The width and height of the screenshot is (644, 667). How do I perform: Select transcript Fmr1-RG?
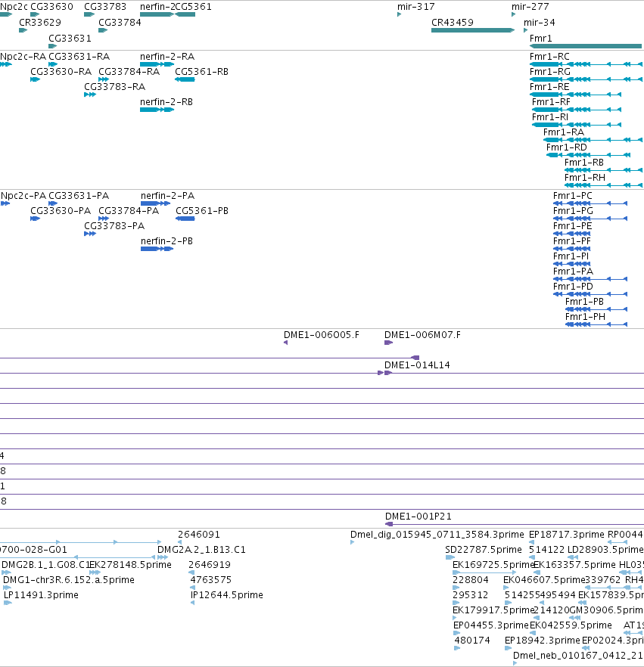click(x=550, y=72)
